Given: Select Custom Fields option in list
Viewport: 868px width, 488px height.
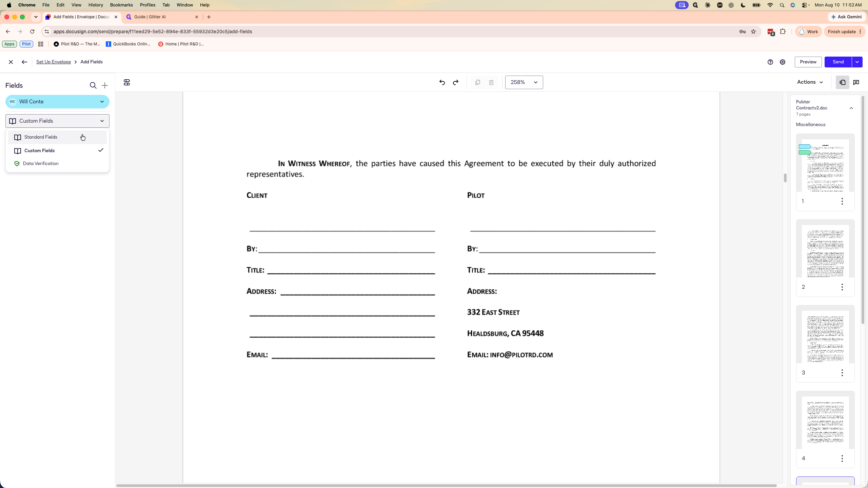Looking at the screenshot, I should (x=57, y=150).
